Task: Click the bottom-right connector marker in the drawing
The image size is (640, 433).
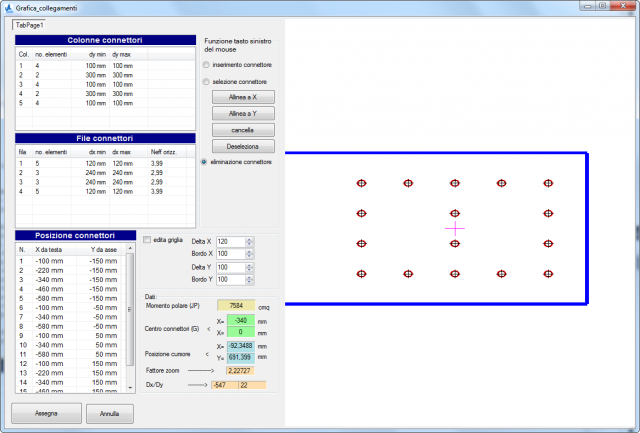Action: (x=547, y=273)
